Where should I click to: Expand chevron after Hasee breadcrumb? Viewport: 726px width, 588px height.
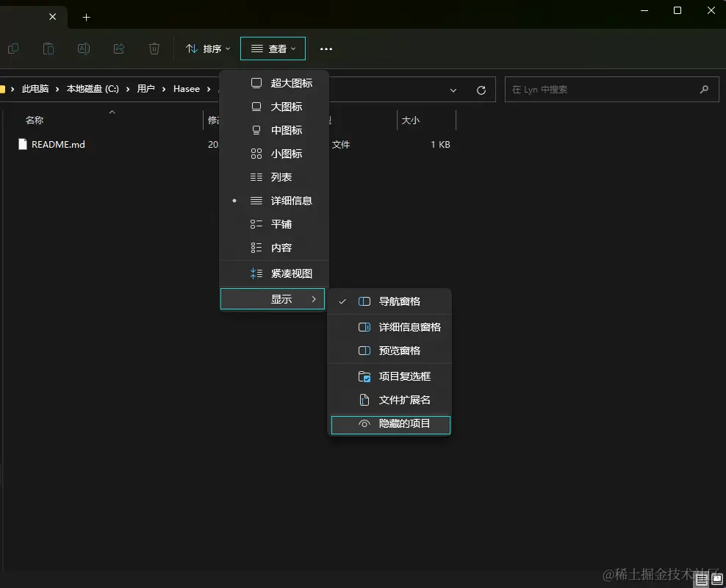(x=209, y=89)
